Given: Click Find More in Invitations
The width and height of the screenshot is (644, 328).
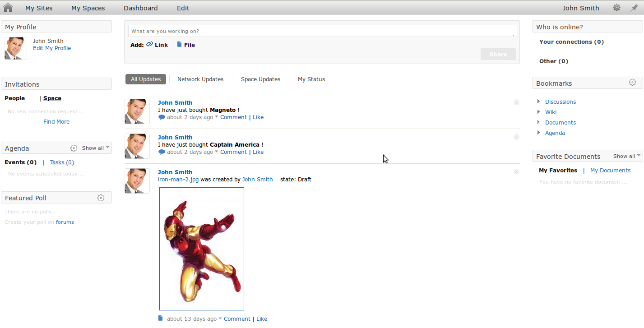Looking at the screenshot, I should pyautogui.click(x=56, y=121).
